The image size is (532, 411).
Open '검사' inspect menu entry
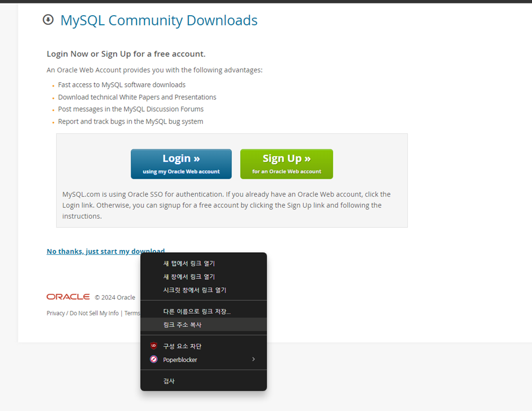tap(203, 381)
